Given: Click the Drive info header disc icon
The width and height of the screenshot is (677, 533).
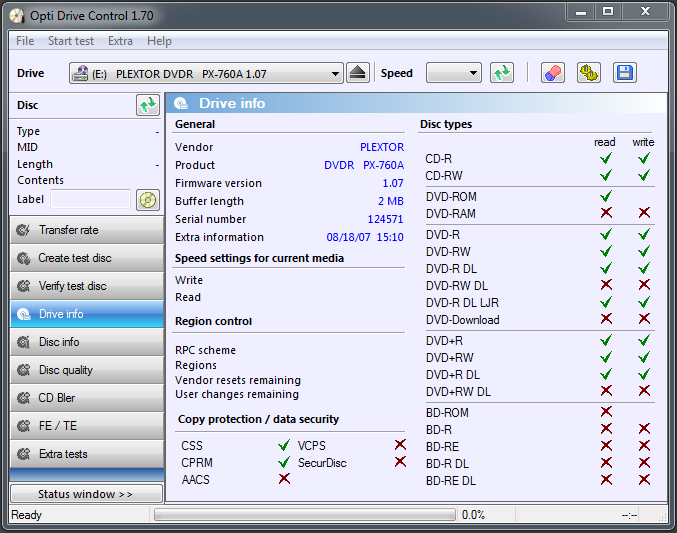Looking at the screenshot, I should coord(181,103).
